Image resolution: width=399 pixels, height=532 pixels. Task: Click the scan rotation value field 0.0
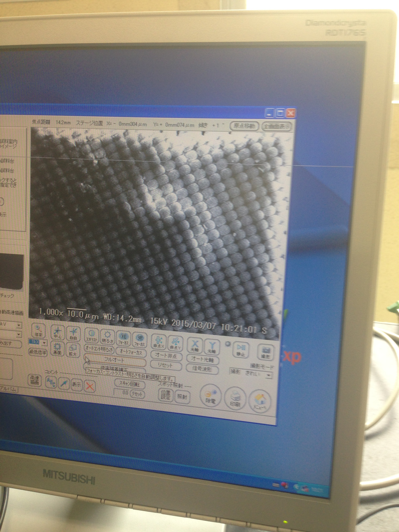point(121,392)
